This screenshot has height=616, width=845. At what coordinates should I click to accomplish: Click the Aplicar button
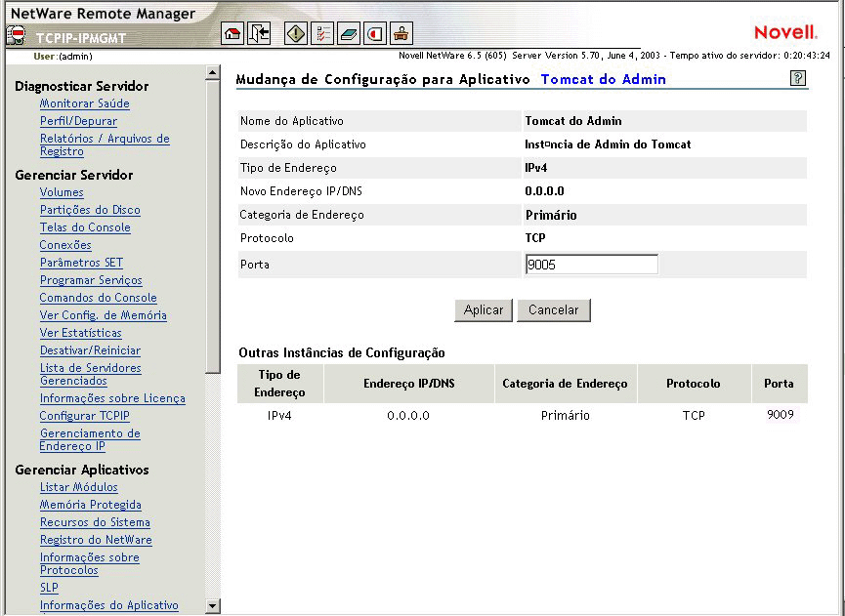[484, 310]
